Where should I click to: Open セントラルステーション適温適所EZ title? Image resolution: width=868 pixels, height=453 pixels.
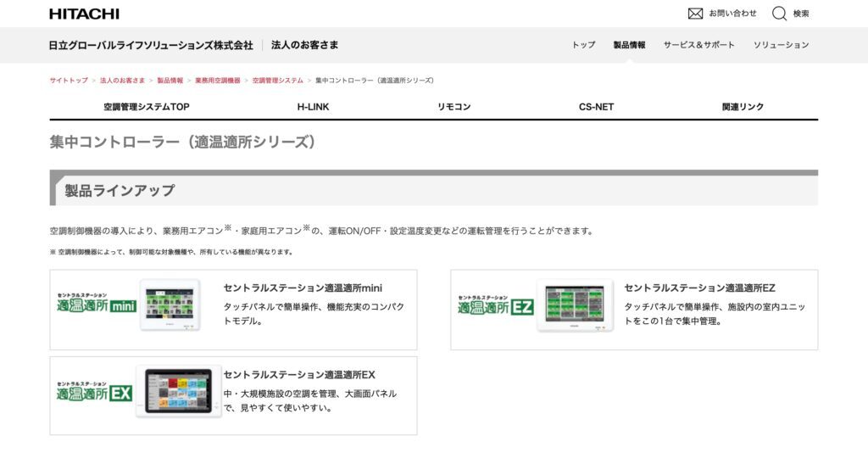click(699, 288)
